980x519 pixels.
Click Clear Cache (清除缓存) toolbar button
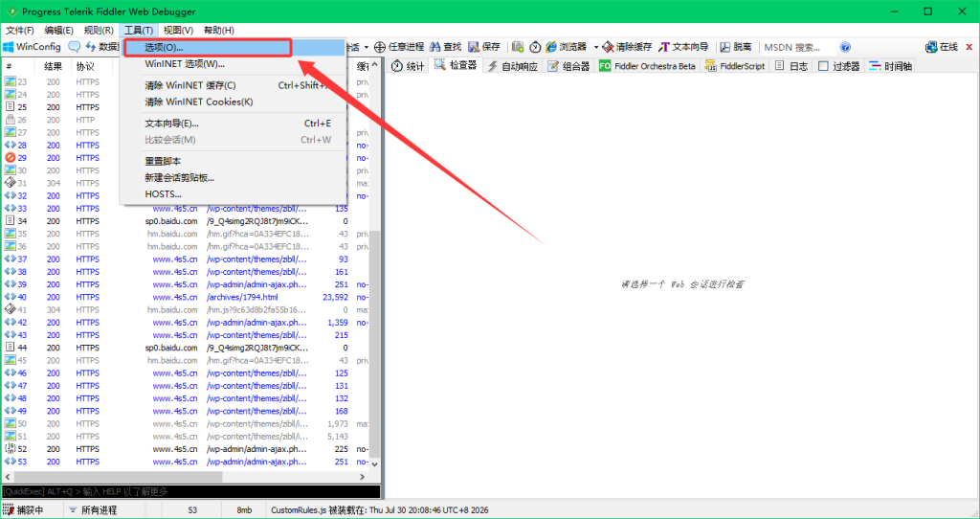627,47
